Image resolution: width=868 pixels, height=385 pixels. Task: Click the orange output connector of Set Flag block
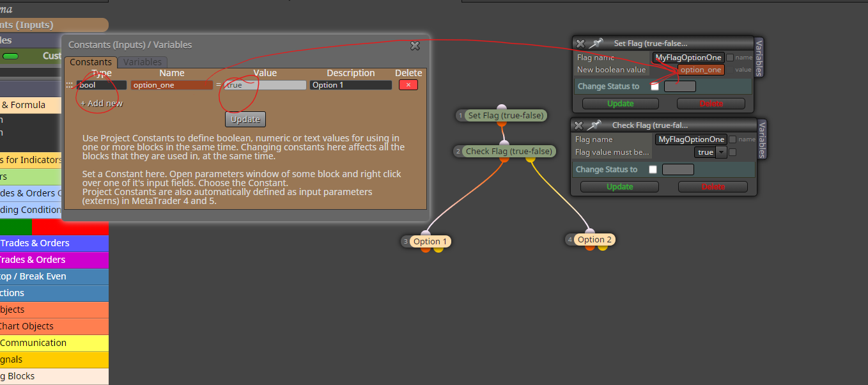pos(502,123)
